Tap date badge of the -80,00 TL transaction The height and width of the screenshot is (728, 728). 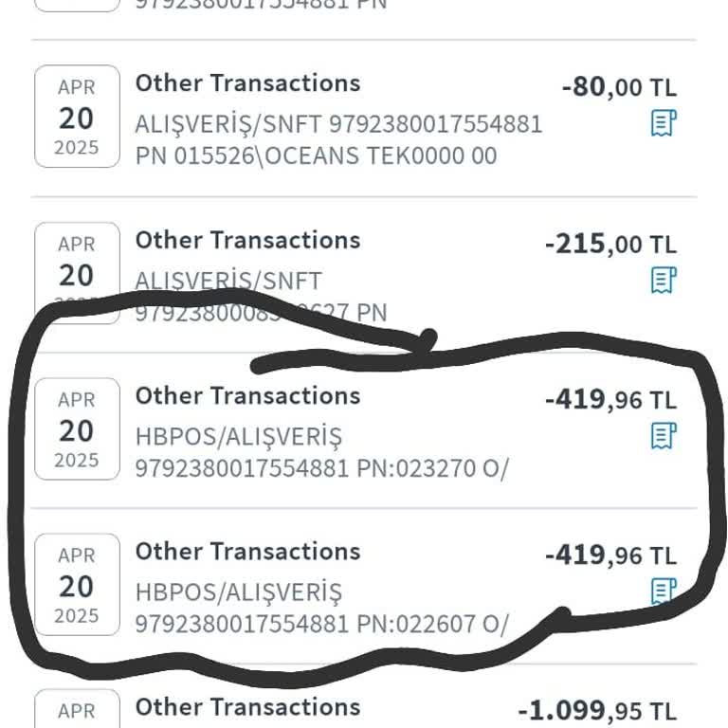(x=77, y=117)
